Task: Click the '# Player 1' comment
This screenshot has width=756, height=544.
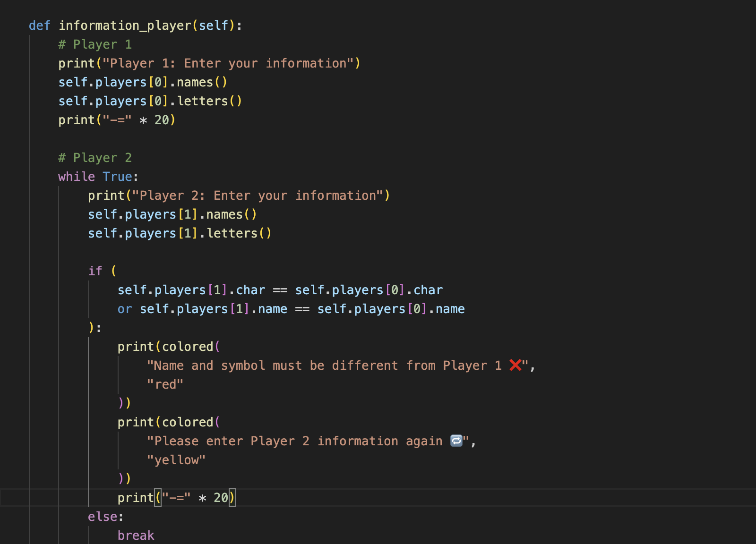Action: 95,44
